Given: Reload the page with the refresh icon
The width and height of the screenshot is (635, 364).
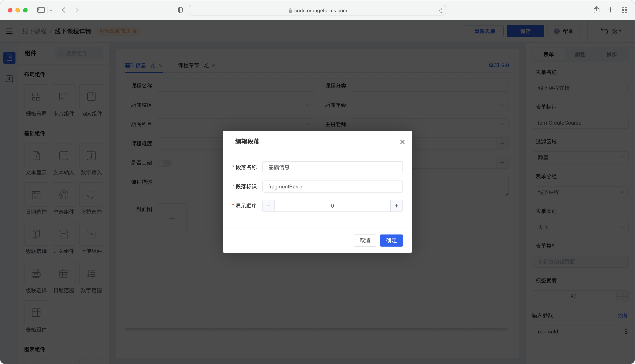Looking at the screenshot, I should (x=441, y=10).
